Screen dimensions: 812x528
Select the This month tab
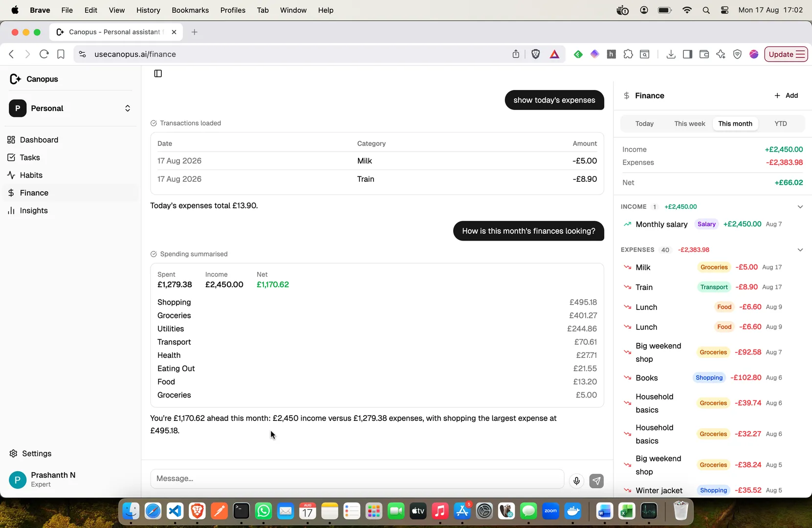click(x=735, y=124)
